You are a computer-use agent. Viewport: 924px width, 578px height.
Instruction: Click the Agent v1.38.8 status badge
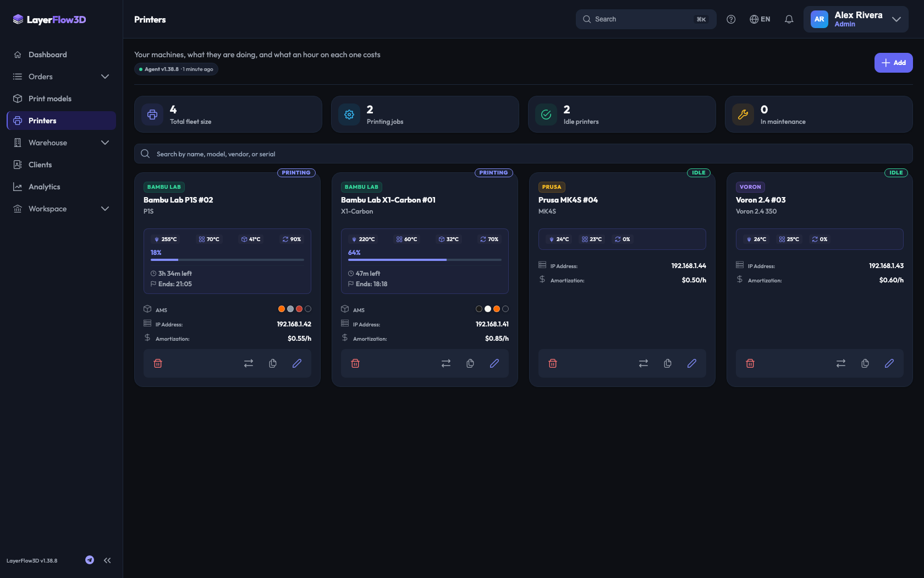tap(176, 69)
